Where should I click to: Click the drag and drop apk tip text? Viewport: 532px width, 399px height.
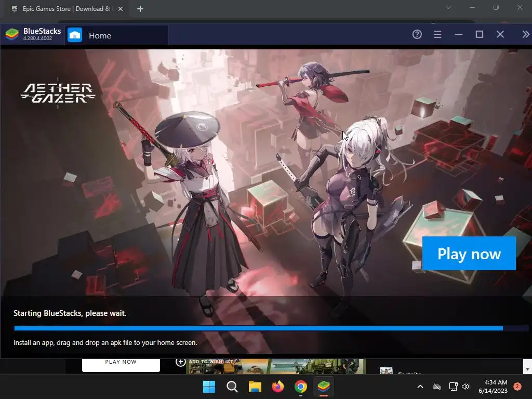click(x=105, y=343)
